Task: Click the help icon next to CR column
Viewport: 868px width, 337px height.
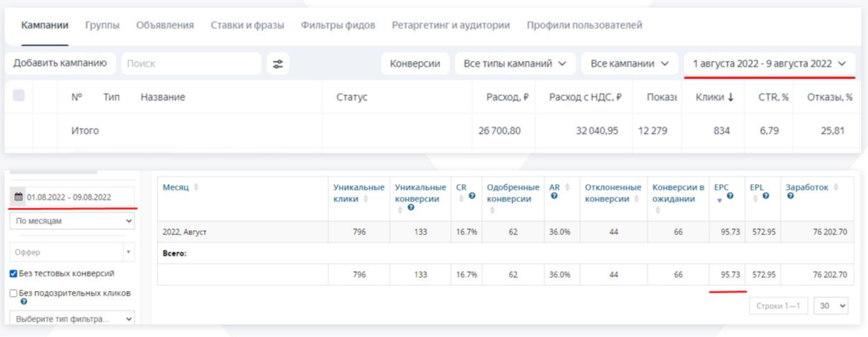Action: (471, 195)
